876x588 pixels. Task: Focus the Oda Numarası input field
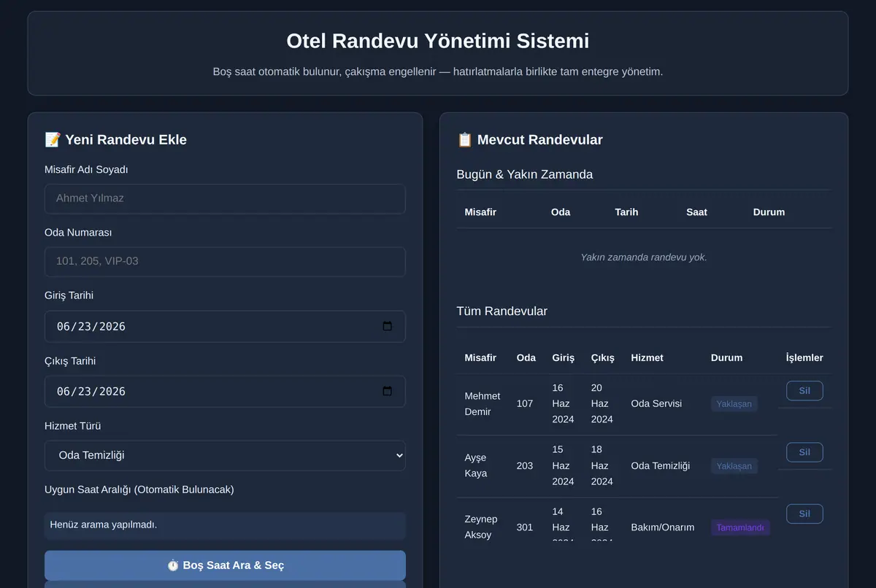(x=225, y=261)
